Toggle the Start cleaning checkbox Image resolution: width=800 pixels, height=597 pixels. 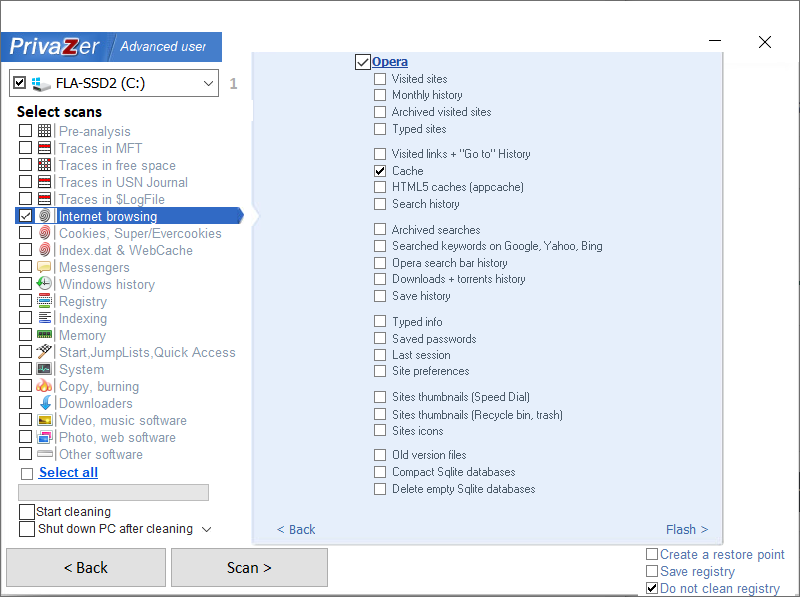point(27,511)
